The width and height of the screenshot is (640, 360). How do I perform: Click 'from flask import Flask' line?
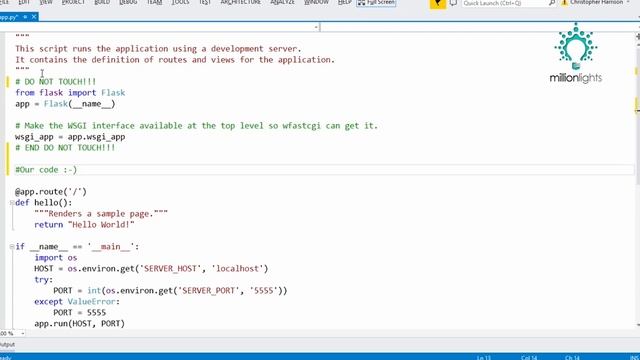70,93
